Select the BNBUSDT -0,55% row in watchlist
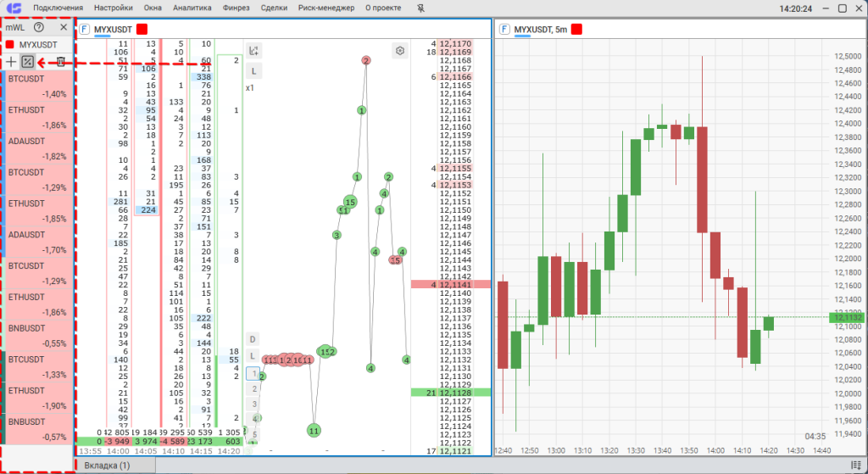The width and height of the screenshot is (868, 474). [x=38, y=336]
